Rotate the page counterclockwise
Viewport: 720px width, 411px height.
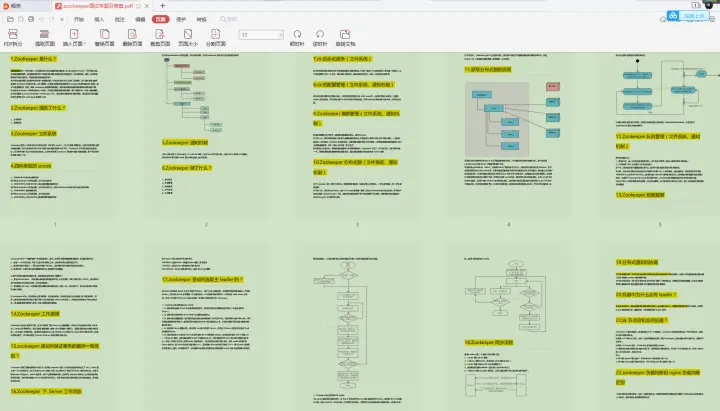320,37
